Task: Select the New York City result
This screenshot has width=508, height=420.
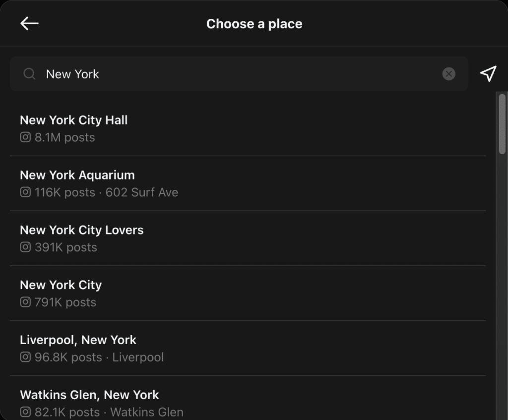Action: pos(248,294)
